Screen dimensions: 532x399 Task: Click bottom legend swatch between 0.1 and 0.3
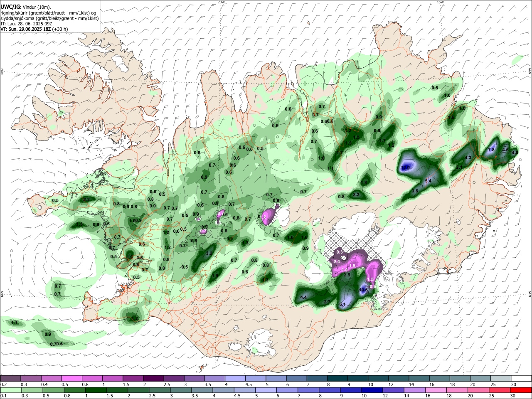coord(10,390)
